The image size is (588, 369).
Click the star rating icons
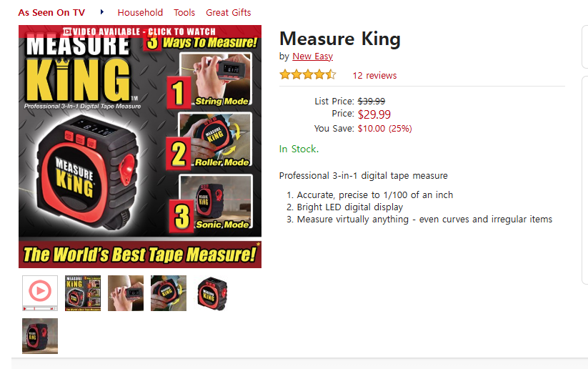tap(307, 74)
